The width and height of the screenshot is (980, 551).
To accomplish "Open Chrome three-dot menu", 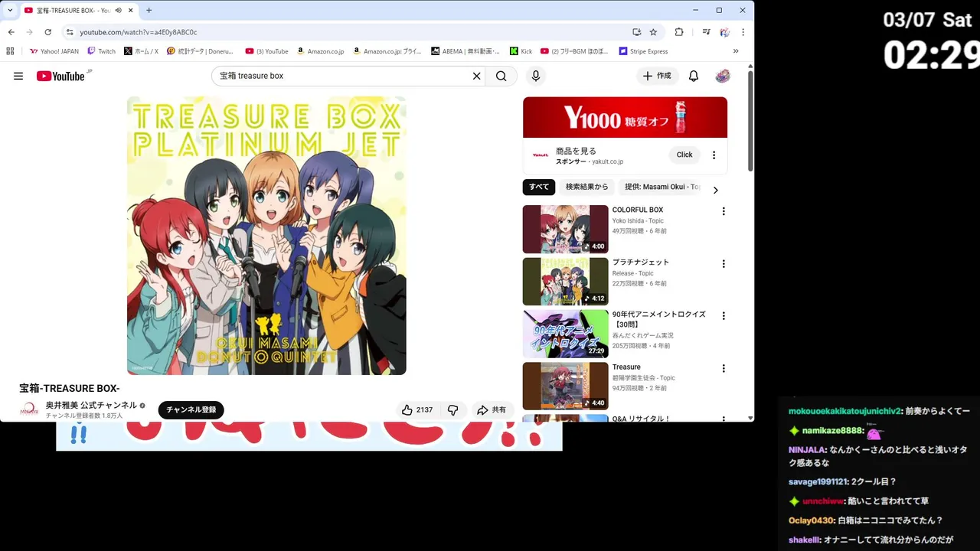I will [743, 32].
